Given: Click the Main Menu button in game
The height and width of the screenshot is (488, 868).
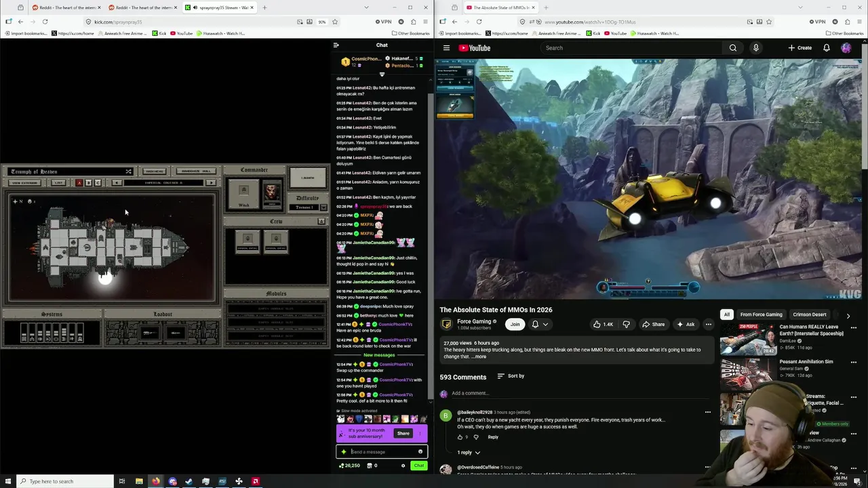Looking at the screenshot, I should point(155,171).
